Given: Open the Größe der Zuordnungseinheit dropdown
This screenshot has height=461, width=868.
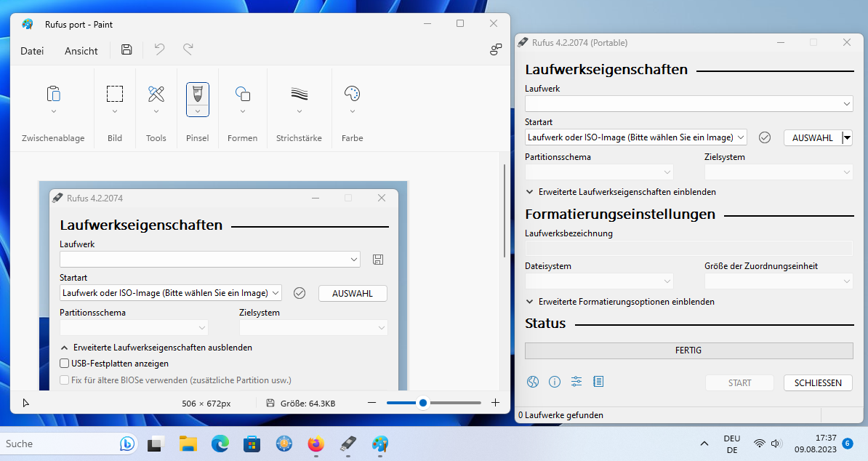Looking at the screenshot, I should 779,281.
